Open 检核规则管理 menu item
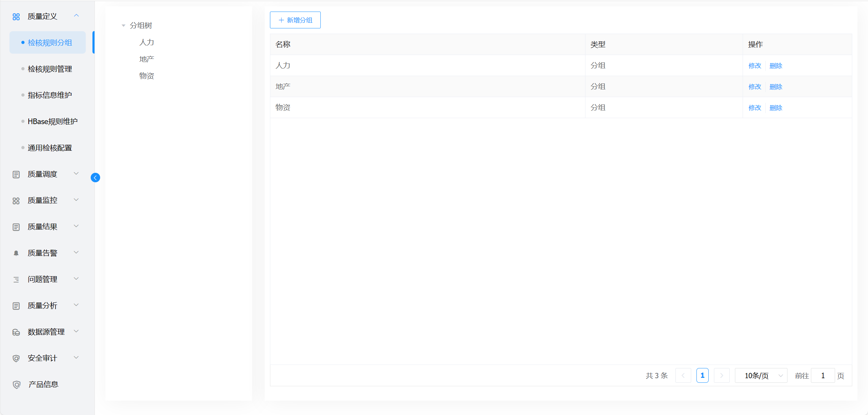The height and width of the screenshot is (415, 868). pyautogui.click(x=50, y=69)
